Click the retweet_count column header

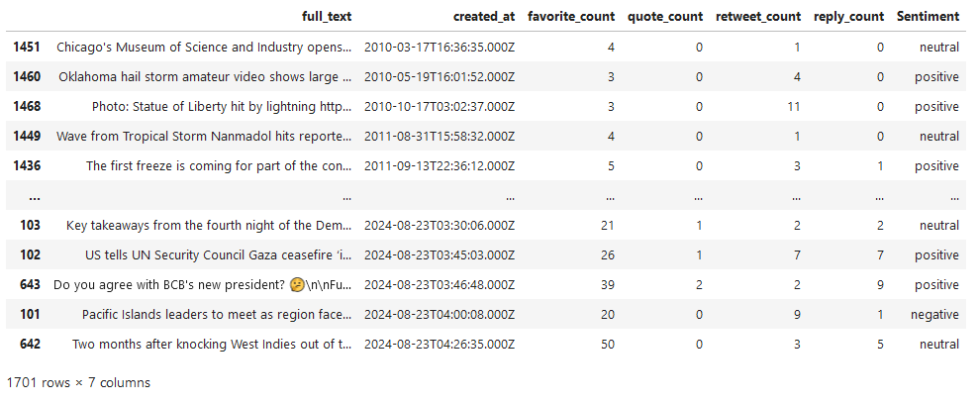click(x=758, y=17)
